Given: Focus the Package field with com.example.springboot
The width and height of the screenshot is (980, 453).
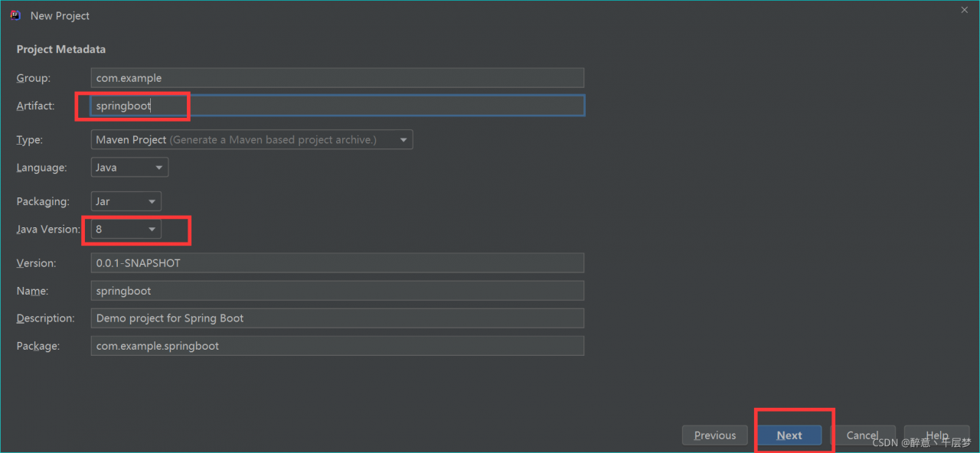Looking at the screenshot, I should [x=337, y=346].
